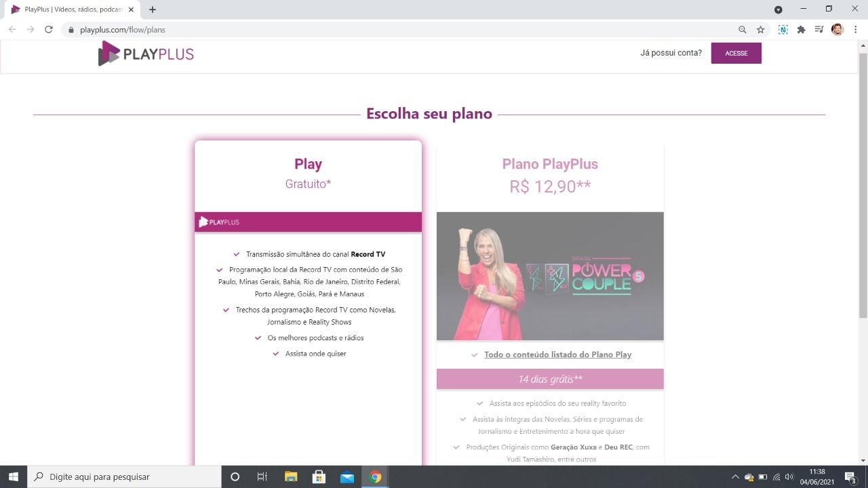
Task: Click the green N extension icon
Action: point(783,30)
